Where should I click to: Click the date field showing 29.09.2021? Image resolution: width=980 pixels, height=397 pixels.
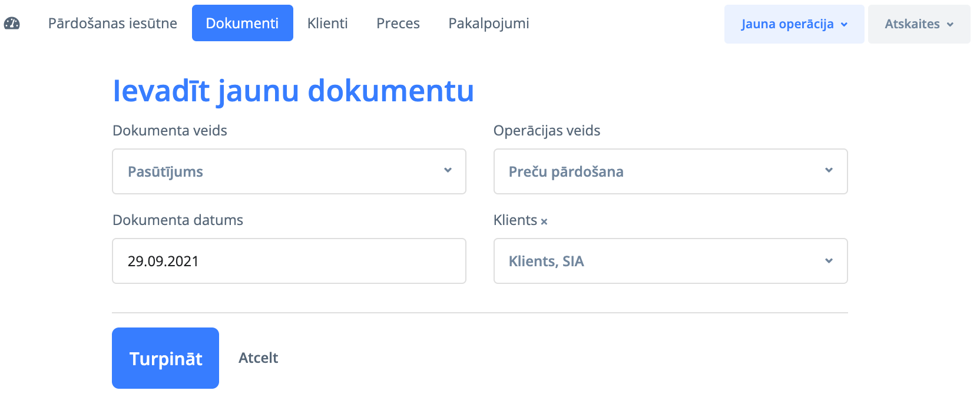(x=289, y=261)
